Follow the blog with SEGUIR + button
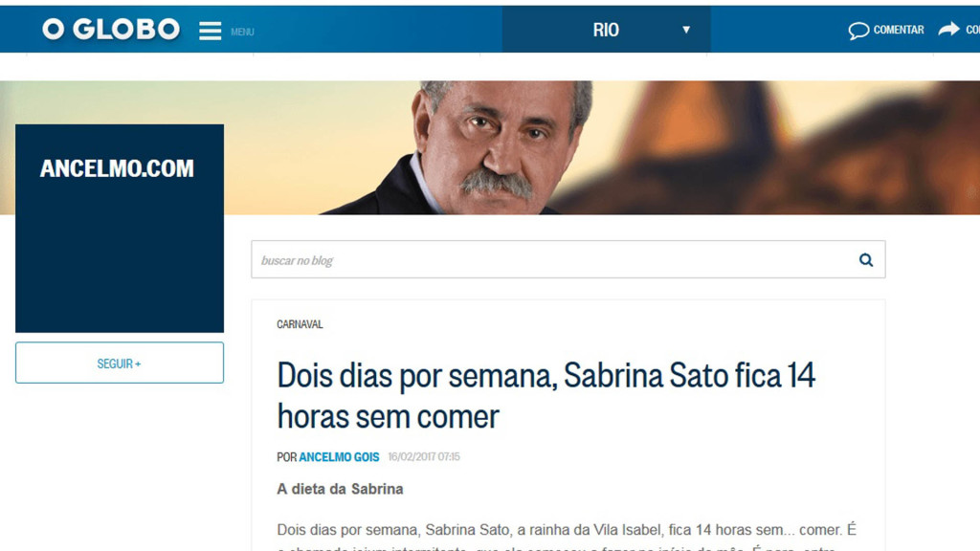 pyautogui.click(x=120, y=363)
